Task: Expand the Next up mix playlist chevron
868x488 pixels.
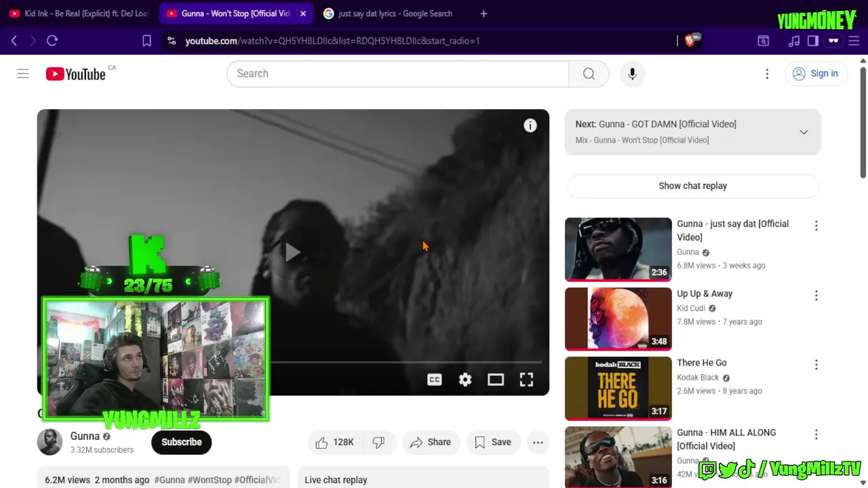Action: click(804, 132)
